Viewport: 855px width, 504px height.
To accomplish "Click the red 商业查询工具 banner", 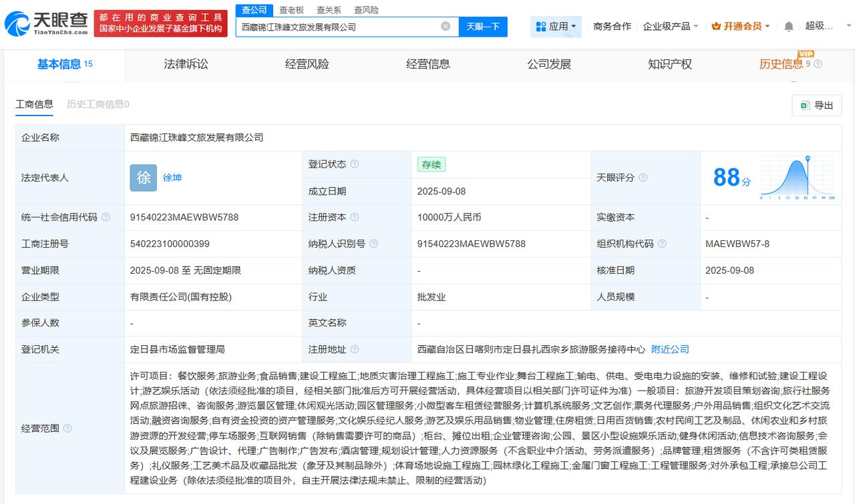I will pyautogui.click(x=161, y=24).
